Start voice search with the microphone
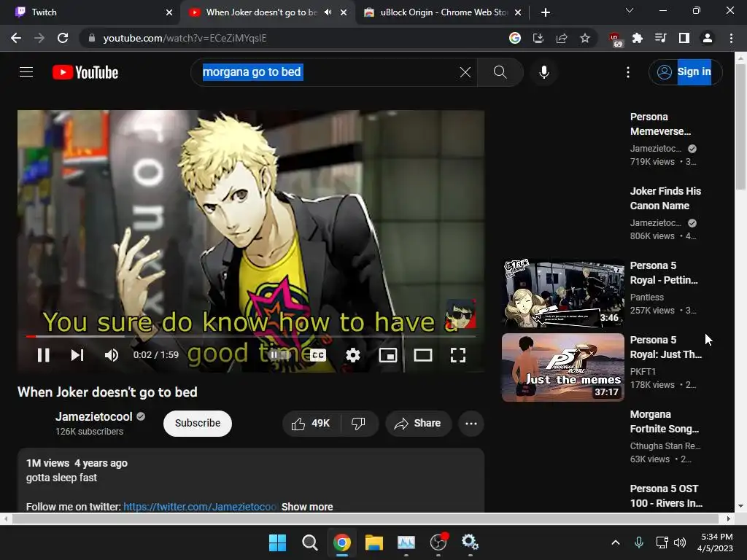 click(x=543, y=72)
